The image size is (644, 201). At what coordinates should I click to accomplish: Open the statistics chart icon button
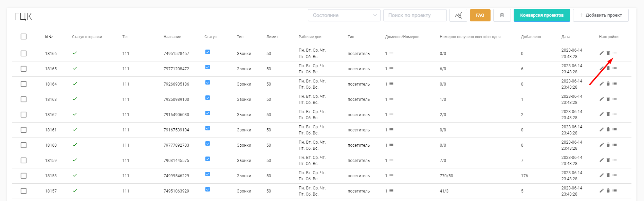point(458,15)
